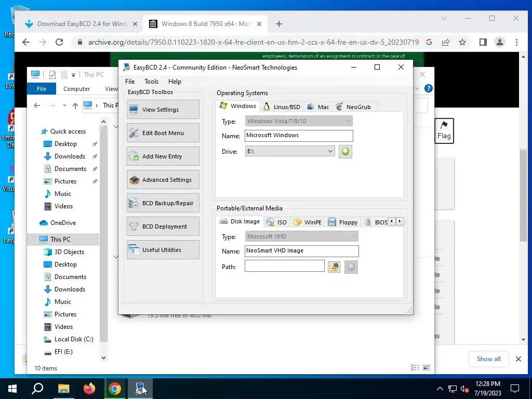The width and height of the screenshot is (532, 399).
Task: Show more Portable Media tabs with right arrow
Action: [400, 221]
